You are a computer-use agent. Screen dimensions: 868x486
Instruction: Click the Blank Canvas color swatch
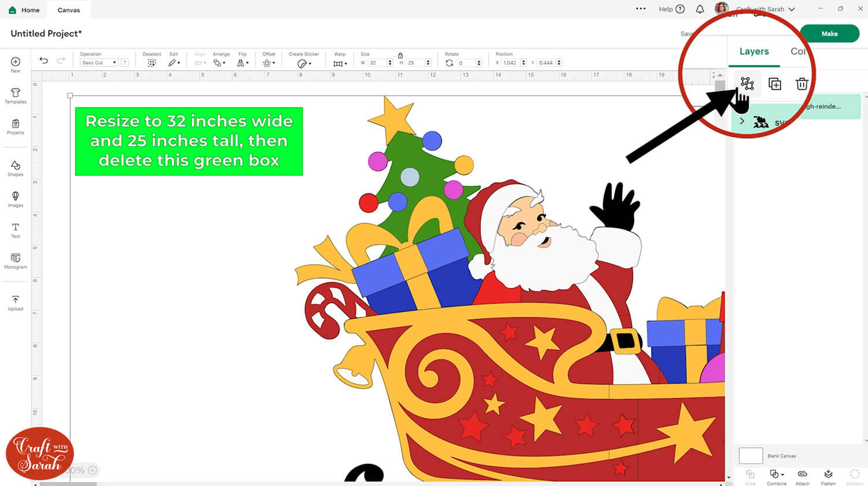tap(751, 455)
